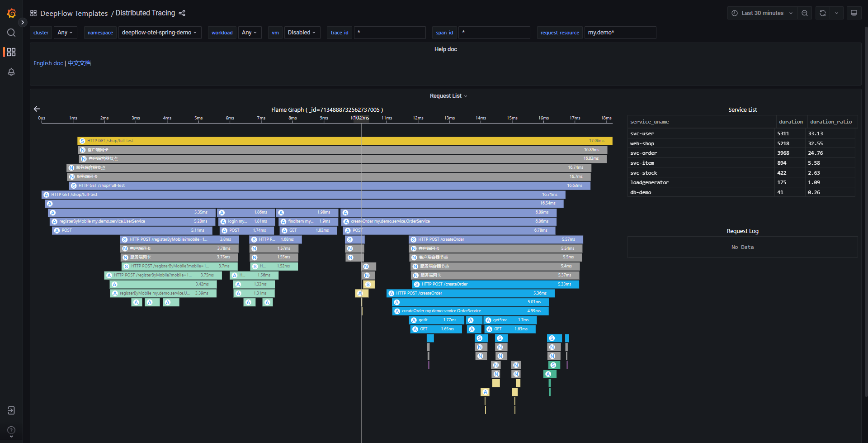Viewport: 868px width, 443px height.
Task: Open the English doc link
Action: point(48,63)
